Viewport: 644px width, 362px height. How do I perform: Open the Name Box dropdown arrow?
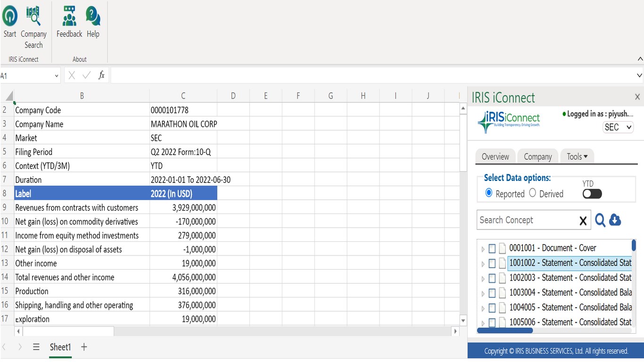pyautogui.click(x=57, y=76)
